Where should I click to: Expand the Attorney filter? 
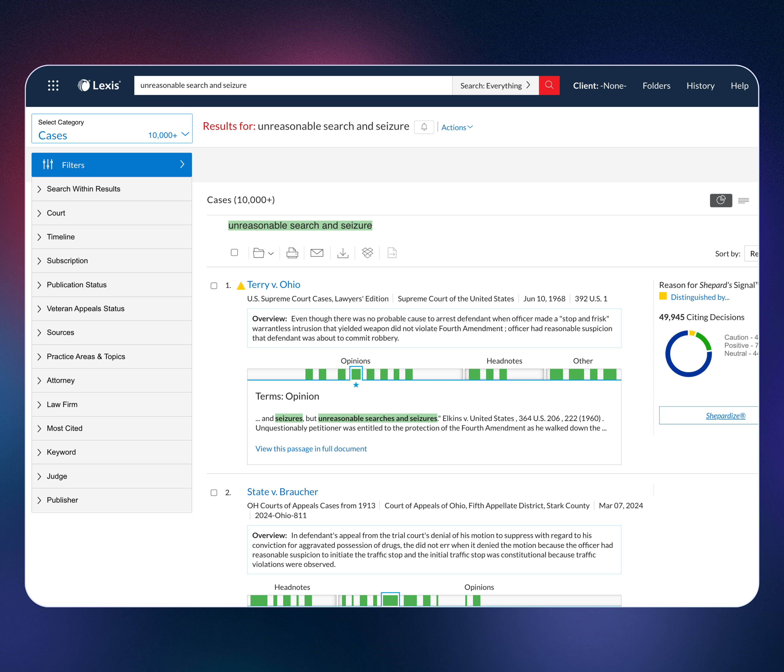(x=112, y=380)
